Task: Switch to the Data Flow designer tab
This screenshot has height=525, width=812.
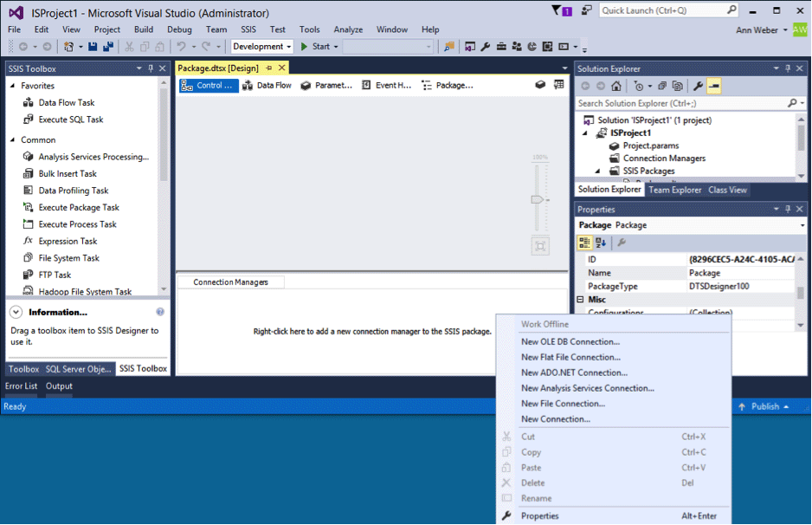Action: pyautogui.click(x=267, y=86)
